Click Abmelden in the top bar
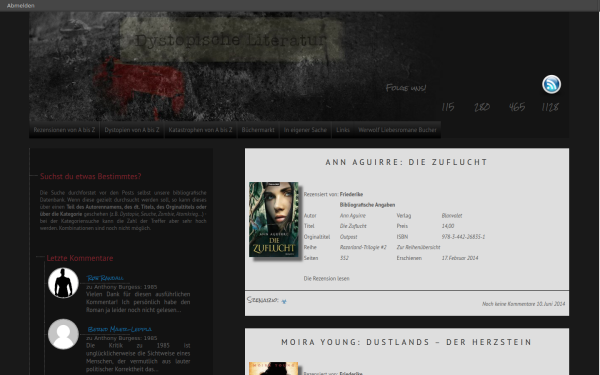Screen dimensions: 600x375 tap(21, 5)
